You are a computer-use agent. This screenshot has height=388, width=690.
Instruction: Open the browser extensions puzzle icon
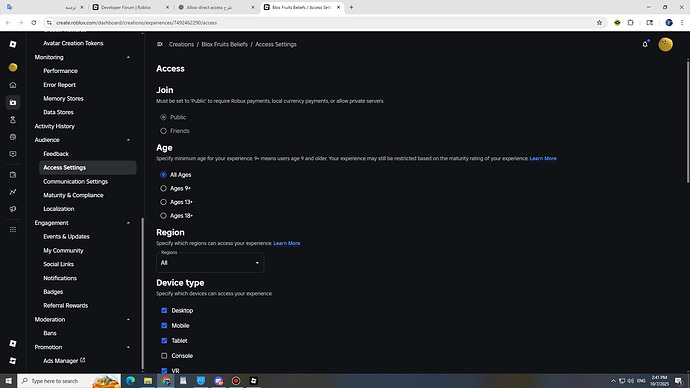pos(631,22)
